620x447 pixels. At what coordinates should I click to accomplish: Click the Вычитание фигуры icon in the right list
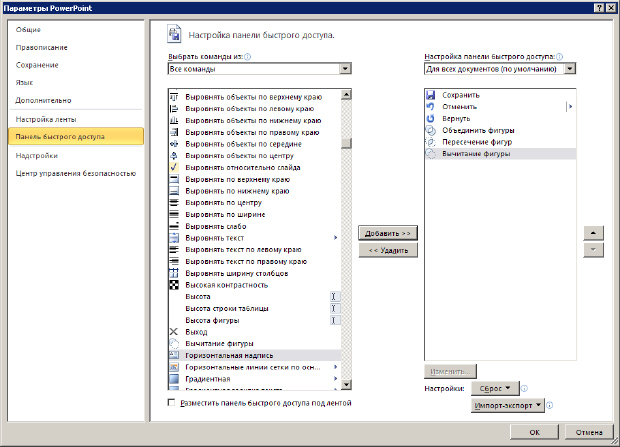coord(431,153)
